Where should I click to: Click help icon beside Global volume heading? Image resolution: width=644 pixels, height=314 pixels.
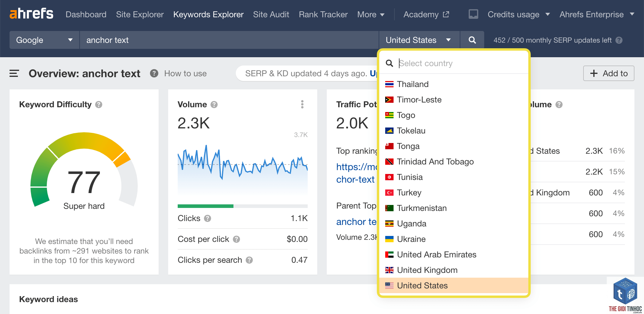(559, 105)
